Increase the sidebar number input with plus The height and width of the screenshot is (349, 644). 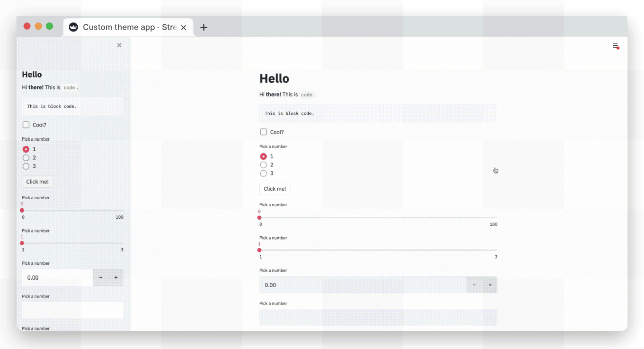pos(116,277)
